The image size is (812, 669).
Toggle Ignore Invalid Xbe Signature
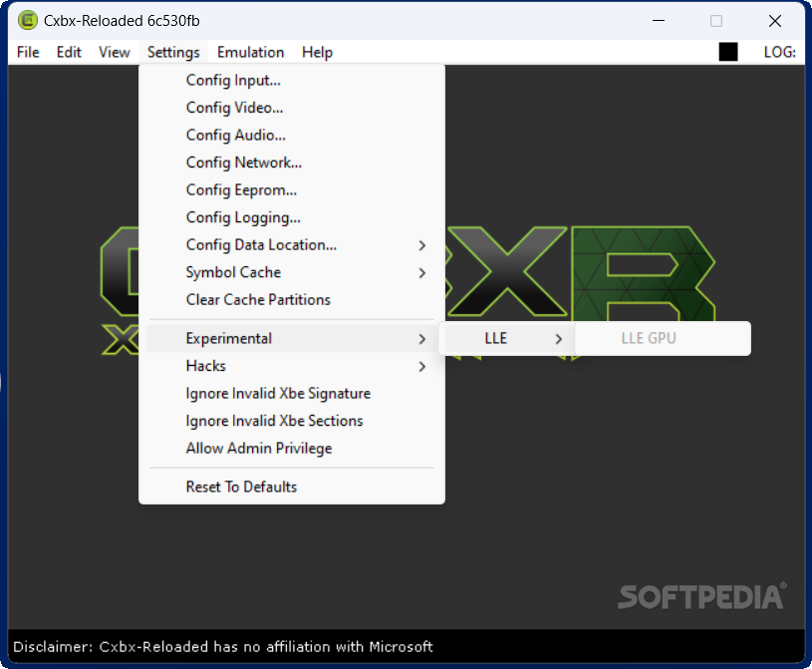click(x=292, y=394)
